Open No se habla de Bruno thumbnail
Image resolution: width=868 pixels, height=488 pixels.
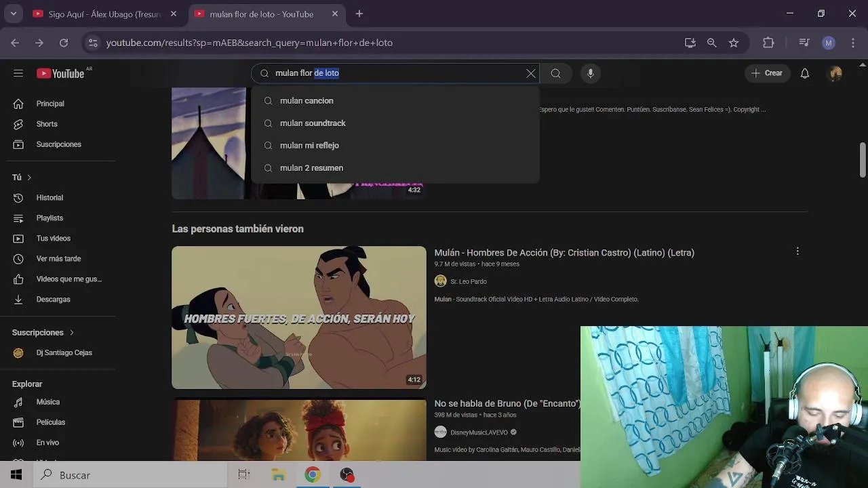pos(299,430)
